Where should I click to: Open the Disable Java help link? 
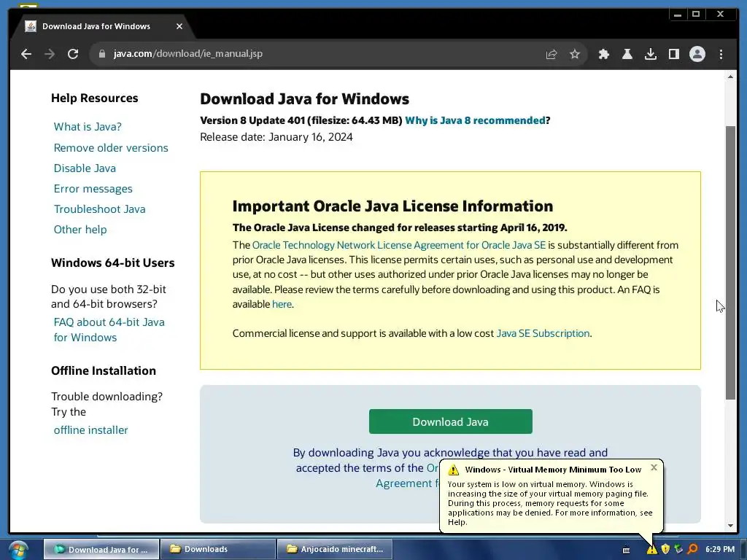click(85, 168)
